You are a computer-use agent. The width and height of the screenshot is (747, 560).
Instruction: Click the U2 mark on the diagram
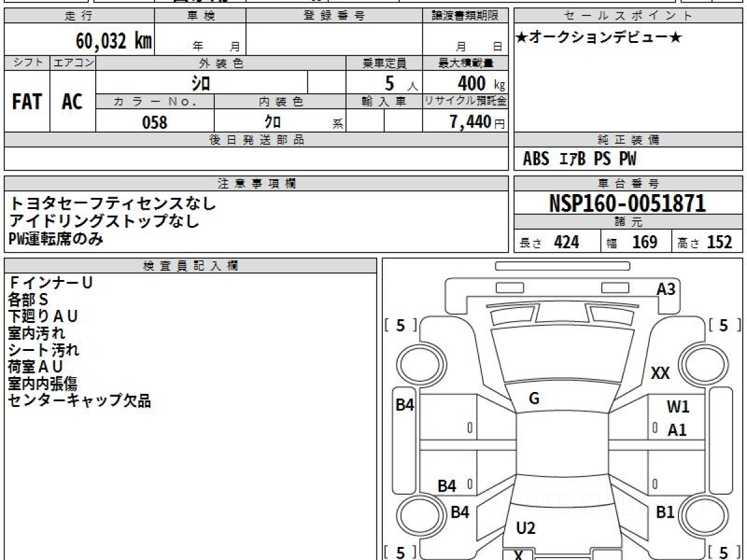(x=525, y=528)
